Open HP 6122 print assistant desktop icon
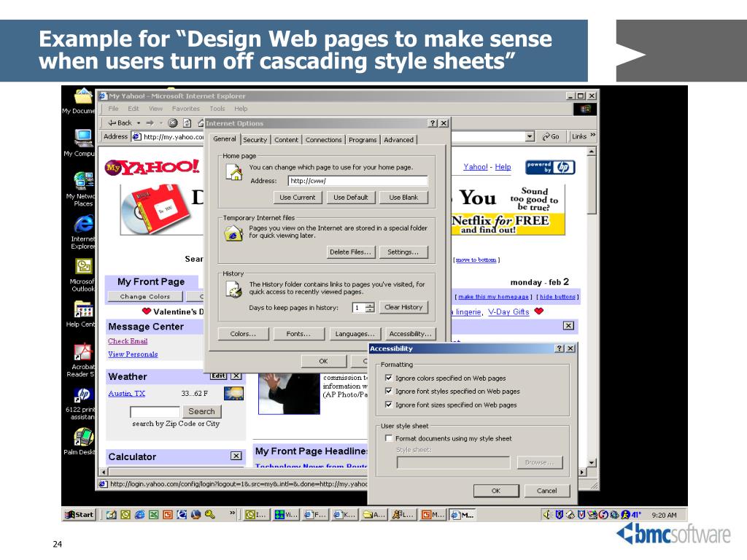This screenshot has width=747, height=560. [x=83, y=394]
